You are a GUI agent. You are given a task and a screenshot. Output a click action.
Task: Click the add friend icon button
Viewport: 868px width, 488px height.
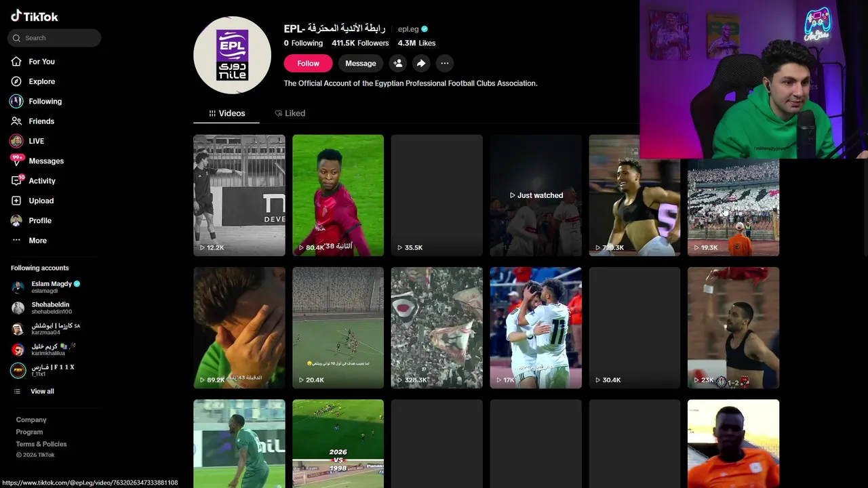398,63
